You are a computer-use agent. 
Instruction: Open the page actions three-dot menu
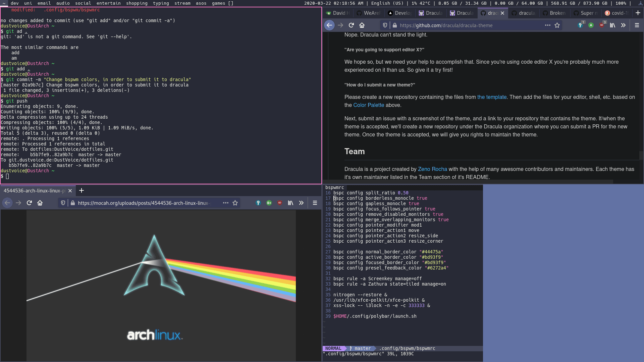(x=547, y=25)
